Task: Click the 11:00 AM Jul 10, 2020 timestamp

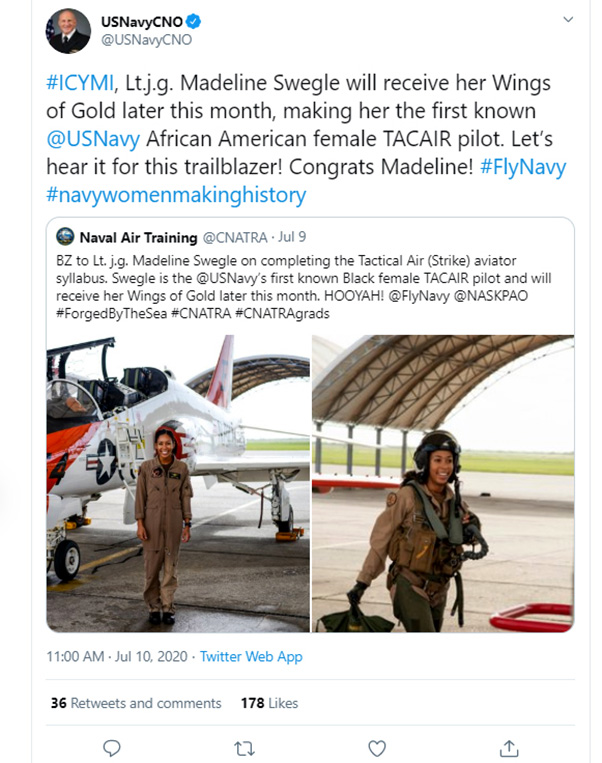Action: click(117, 656)
